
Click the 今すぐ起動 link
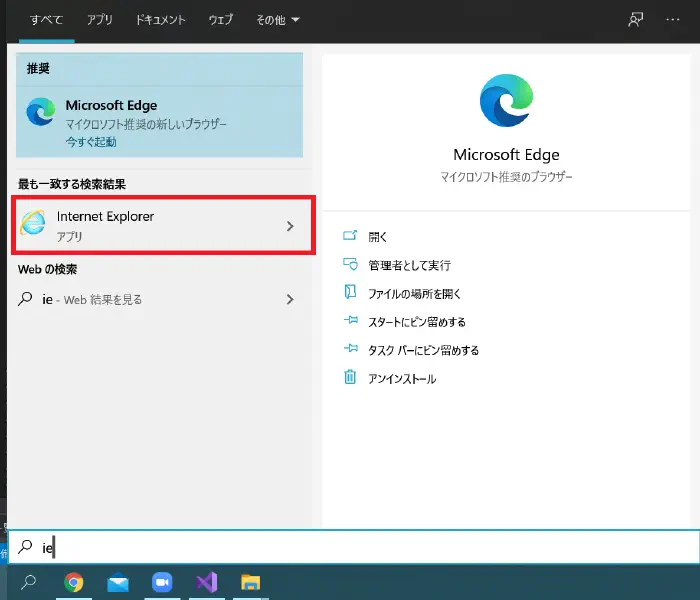(91, 142)
